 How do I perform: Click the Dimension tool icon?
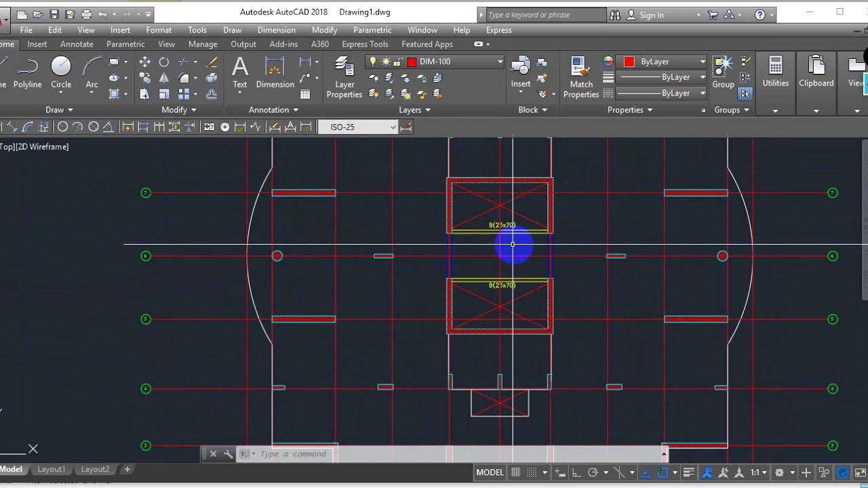275,73
